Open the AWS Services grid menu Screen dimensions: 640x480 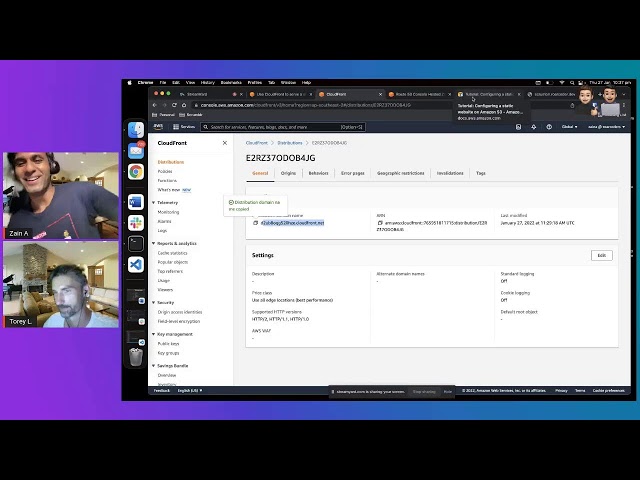click(x=184, y=127)
